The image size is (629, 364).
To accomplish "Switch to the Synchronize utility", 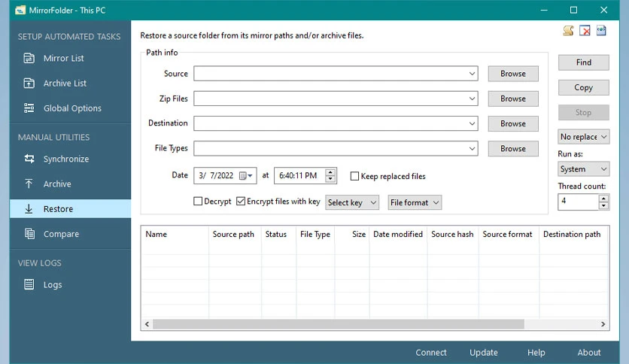I will click(65, 159).
